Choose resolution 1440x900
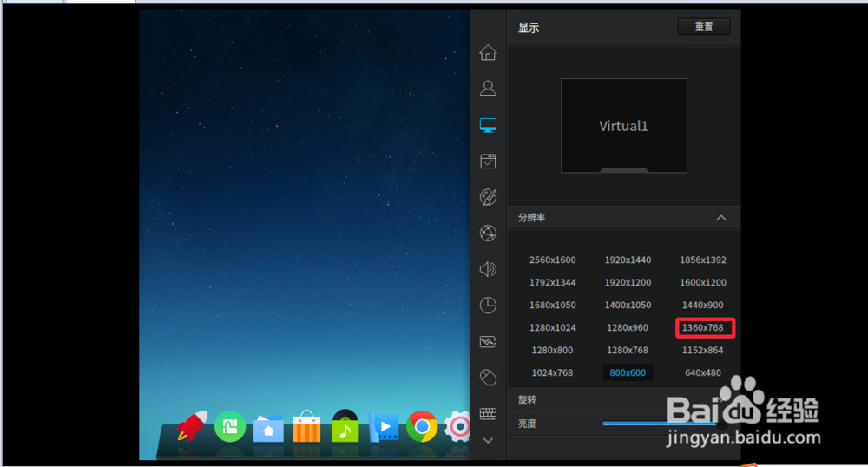This screenshot has height=467, width=868. tap(703, 306)
